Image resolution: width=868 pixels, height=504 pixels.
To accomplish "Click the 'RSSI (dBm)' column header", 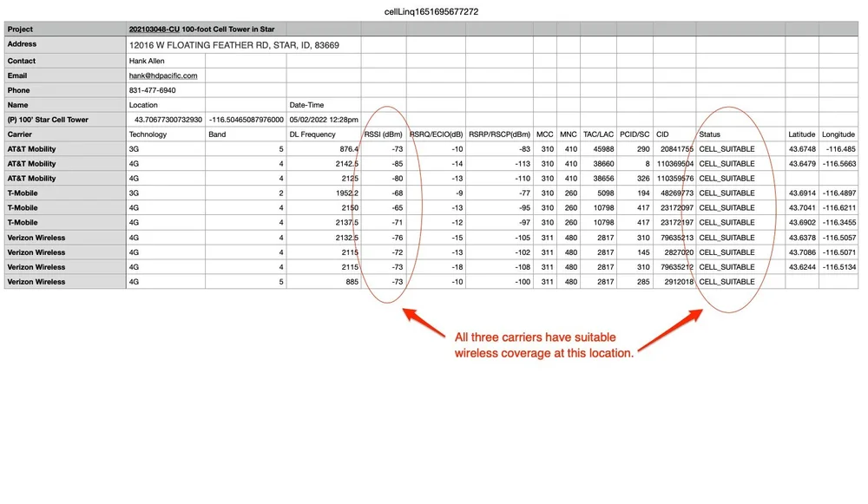I will (x=383, y=134).
